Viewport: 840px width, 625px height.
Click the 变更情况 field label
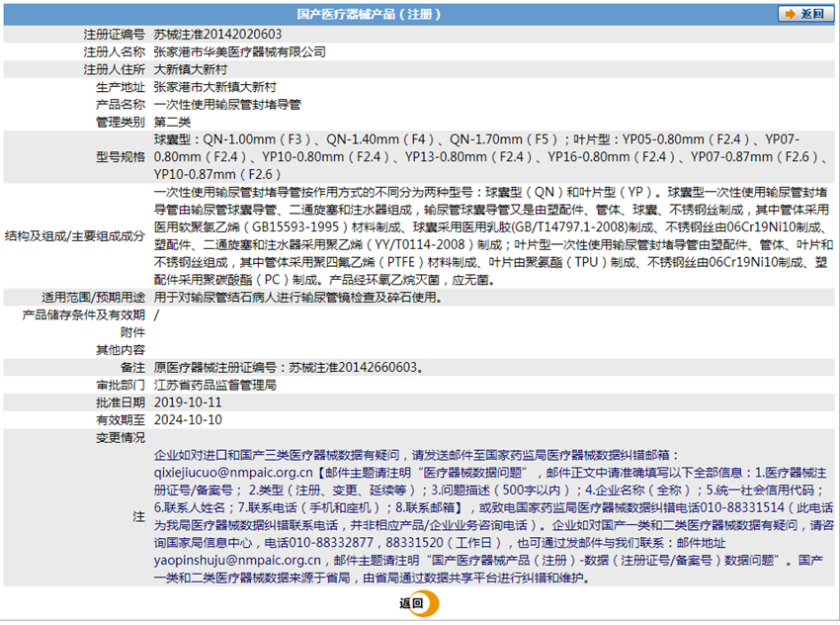120,438
